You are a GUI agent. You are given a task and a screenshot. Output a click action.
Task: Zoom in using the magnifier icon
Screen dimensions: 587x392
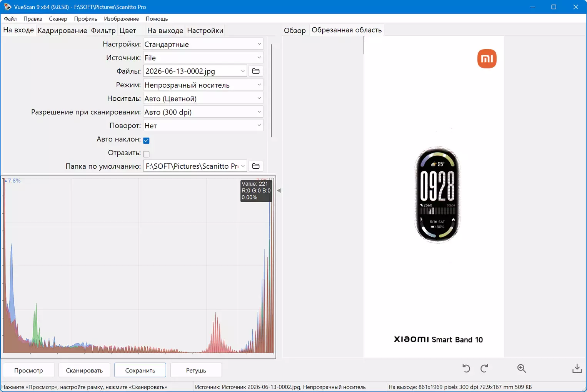522,369
